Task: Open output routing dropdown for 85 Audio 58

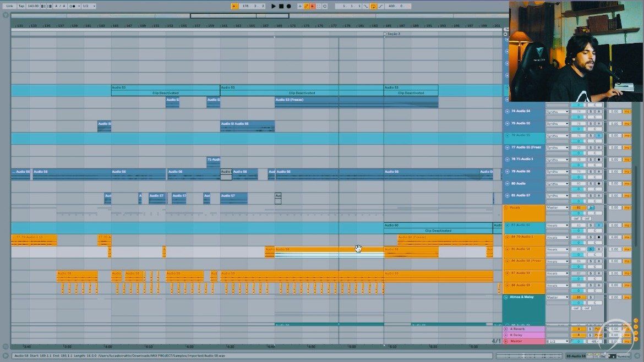Action: pyautogui.click(x=558, y=250)
